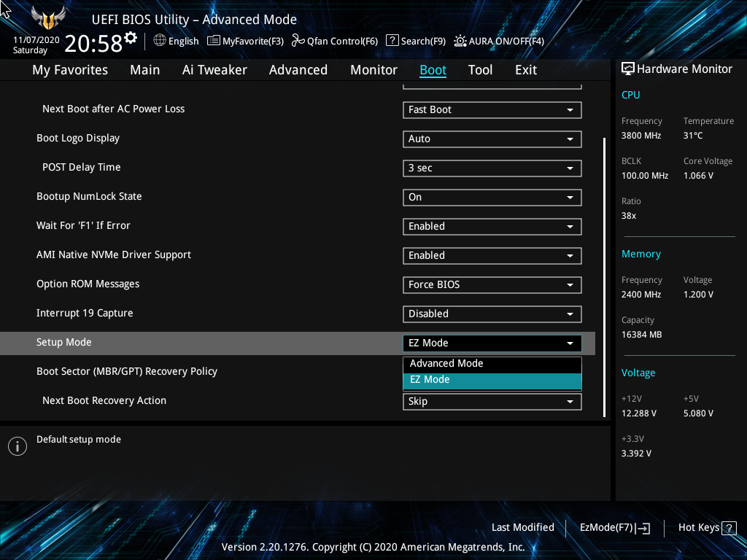Click the info icon beside help text
The width and height of the screenshot is (747, 560).
18,446
